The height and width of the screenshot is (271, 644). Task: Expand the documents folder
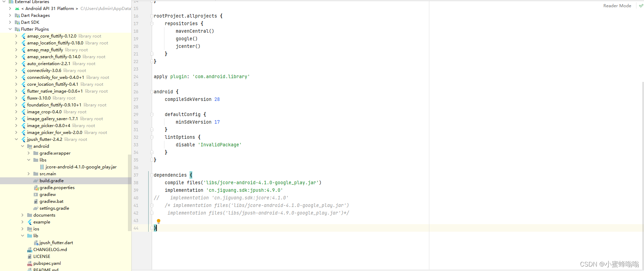(x=22, y=215)
